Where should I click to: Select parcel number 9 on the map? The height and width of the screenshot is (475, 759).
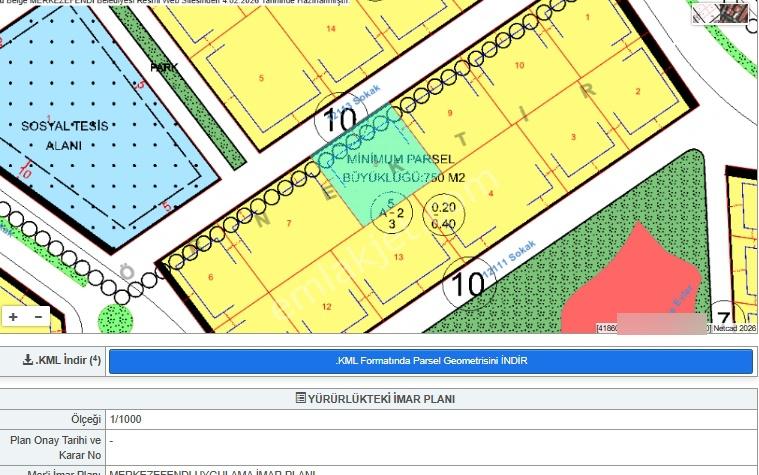click(450, 113)
